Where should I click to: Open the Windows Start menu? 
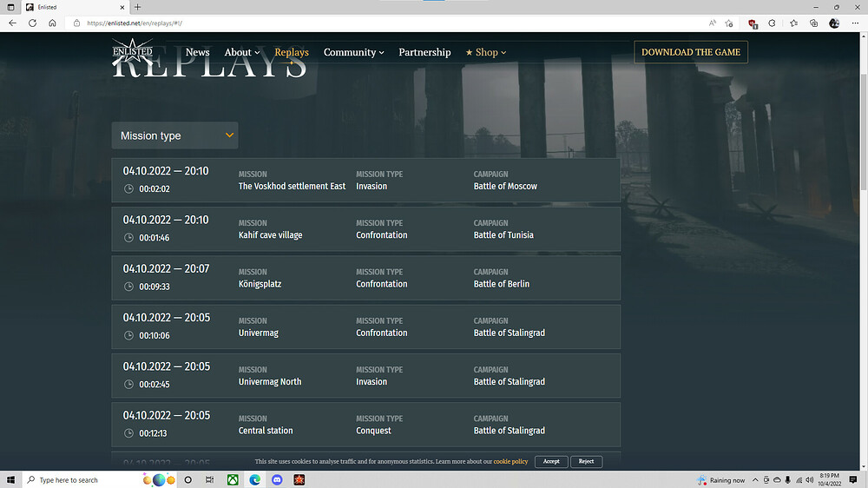tap(11, 479)
